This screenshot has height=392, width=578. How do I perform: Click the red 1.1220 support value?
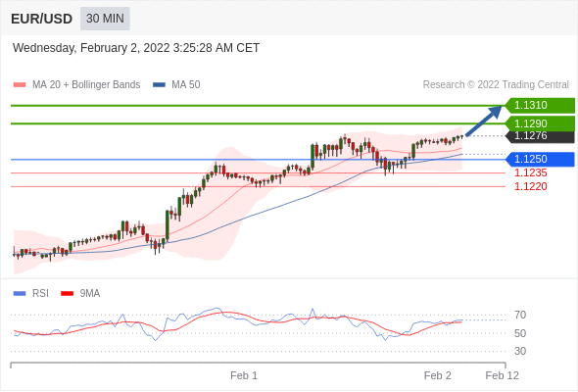[x=531, y=186]
